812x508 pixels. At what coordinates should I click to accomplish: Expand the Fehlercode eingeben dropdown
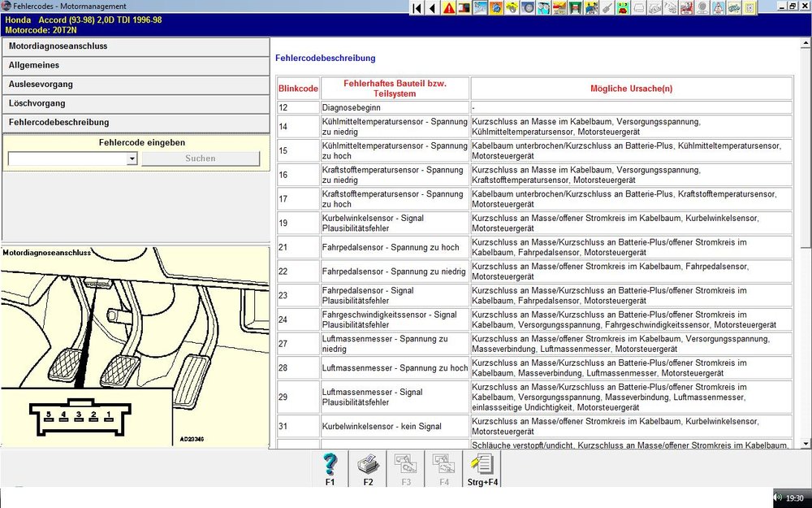click(x=132, y=159)
